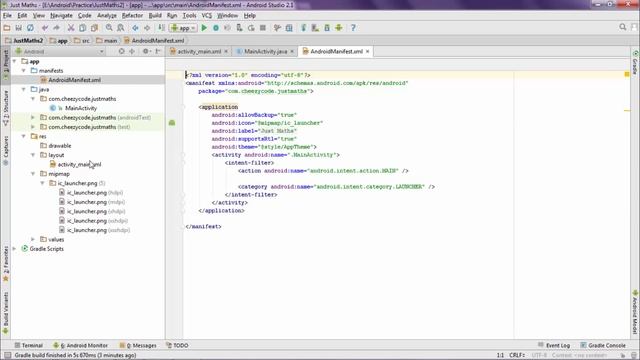This screenshot has height=360, width=640.
Task: Expand the values folder
Action: click(x=33, y=240)
